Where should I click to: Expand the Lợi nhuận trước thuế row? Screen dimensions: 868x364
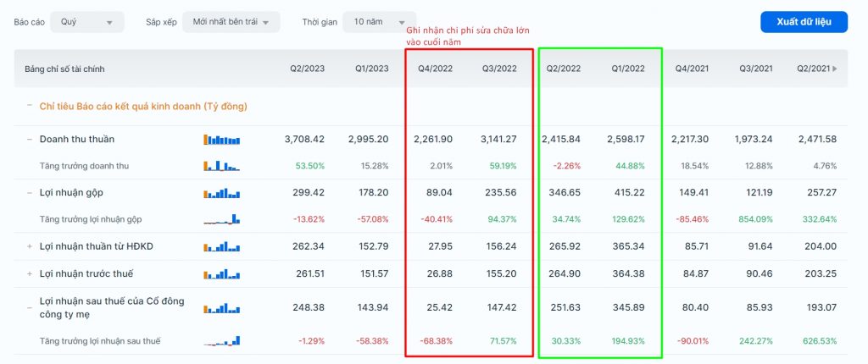[x=29, y=274]
